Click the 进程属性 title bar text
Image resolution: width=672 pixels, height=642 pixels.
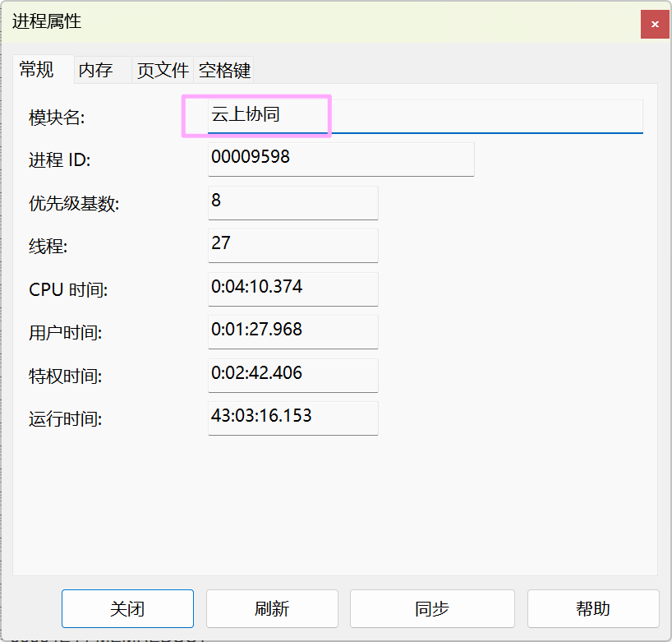point(47,22)
